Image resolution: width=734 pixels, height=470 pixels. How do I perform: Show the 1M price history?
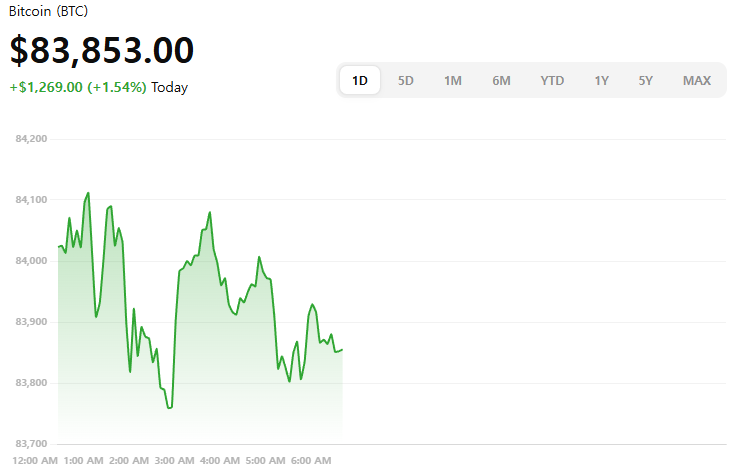(453, 80)
